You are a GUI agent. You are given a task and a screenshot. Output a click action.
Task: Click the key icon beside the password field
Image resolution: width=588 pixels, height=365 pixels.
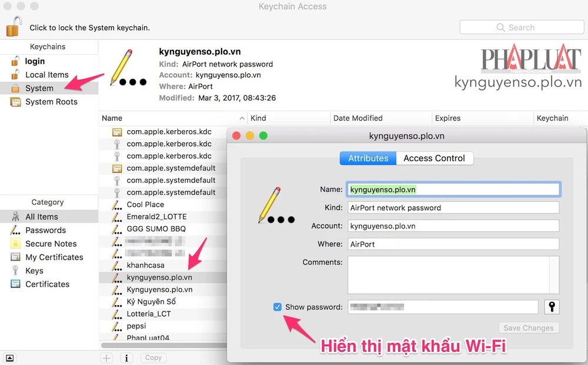[552, 307]
